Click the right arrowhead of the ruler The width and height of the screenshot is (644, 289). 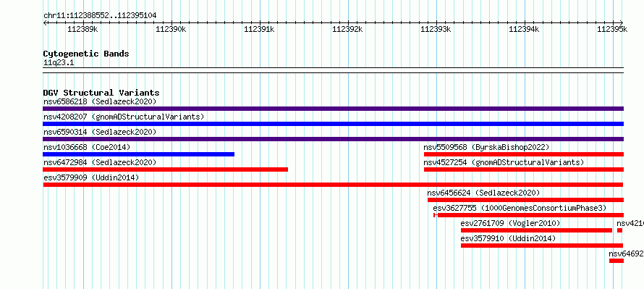622,22
